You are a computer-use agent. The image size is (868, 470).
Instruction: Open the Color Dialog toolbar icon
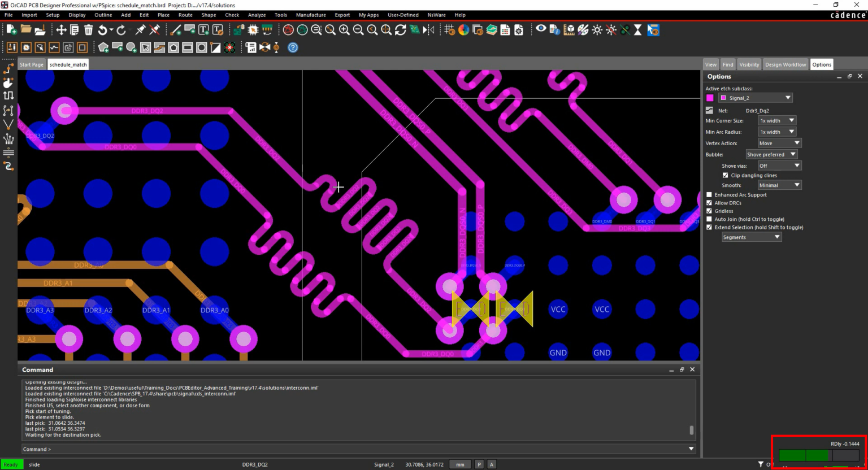pos(463,30)
